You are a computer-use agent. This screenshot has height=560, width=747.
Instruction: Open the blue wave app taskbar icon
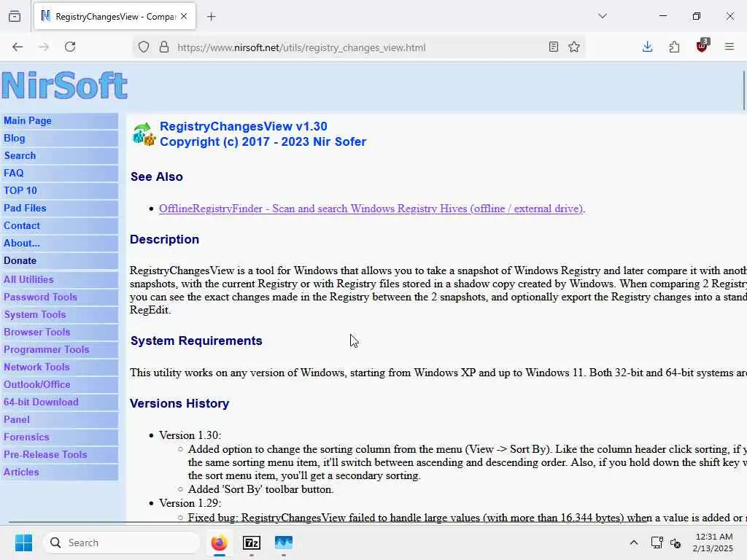(x=284, y=542)
